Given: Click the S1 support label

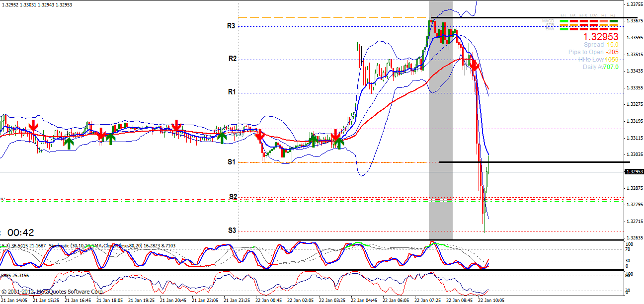Looking at the screenshot, I should 232,162.
